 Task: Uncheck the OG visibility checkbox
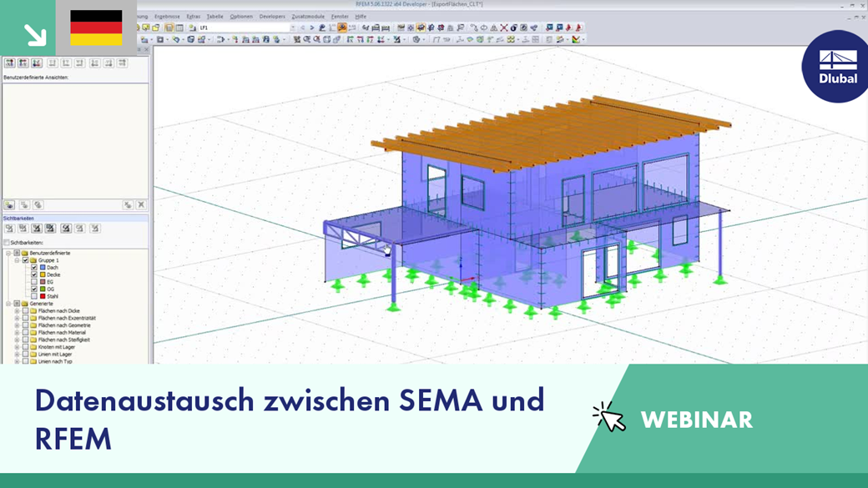pyautogui.click(x=34, y=289)
